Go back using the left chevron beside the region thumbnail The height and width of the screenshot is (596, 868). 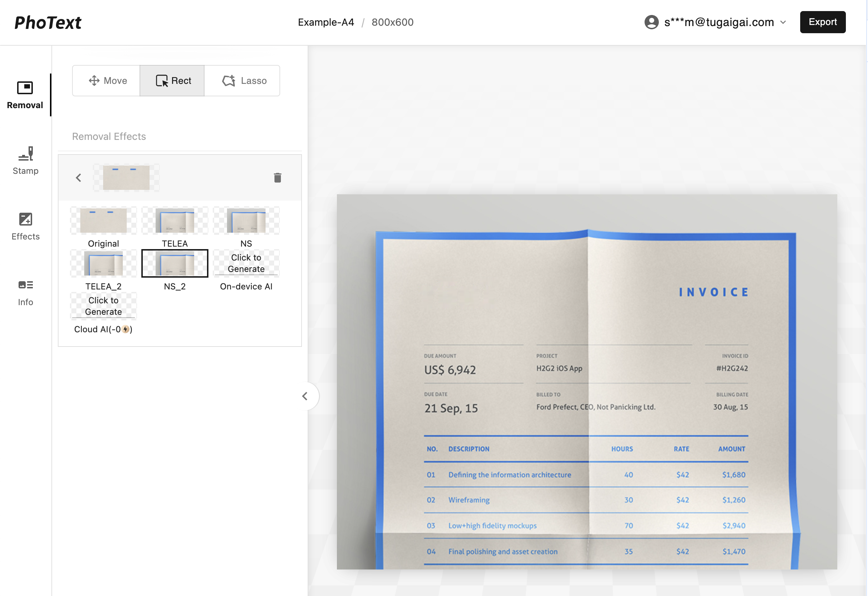coord(79,178)
